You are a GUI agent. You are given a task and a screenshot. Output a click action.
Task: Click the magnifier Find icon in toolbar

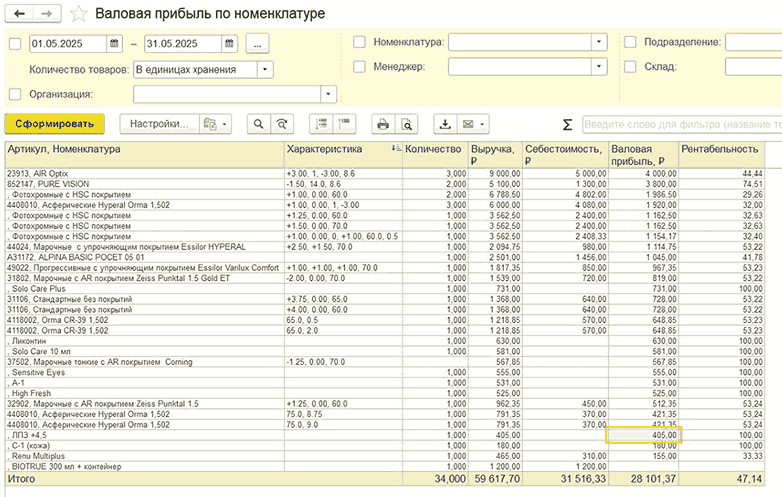258,124
